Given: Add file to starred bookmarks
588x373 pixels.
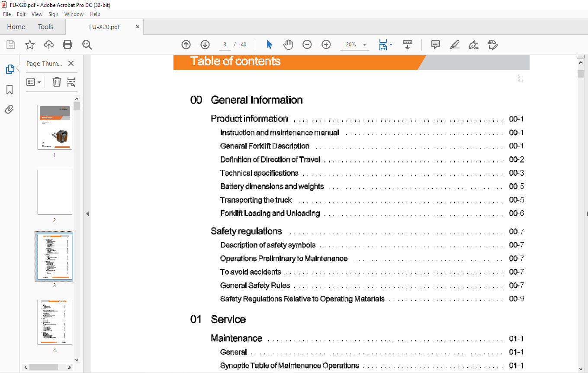Looking at the screenshot, I should [x=30, y=45].
